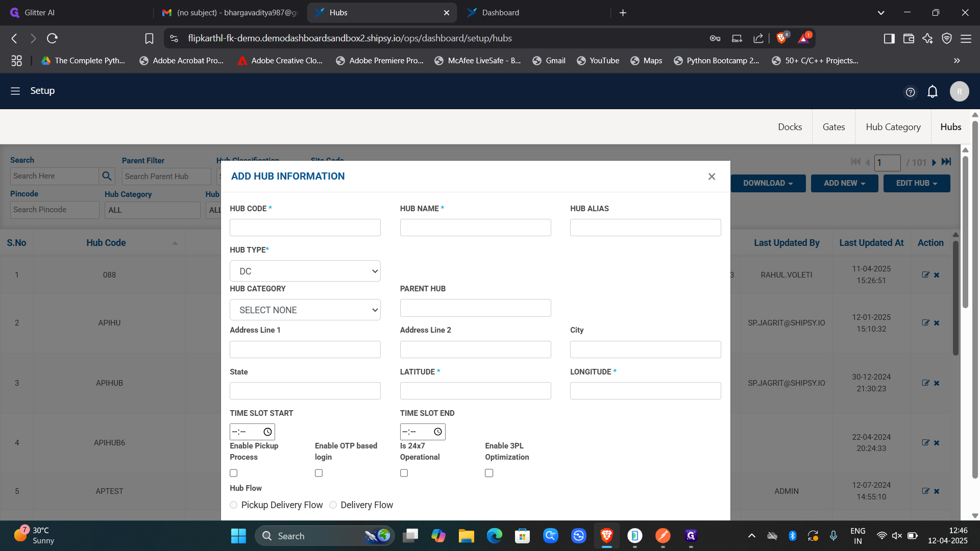Click the Windows taskbar Search box
Viewport: 980px width, 551px height.
[x=325, y=536]
